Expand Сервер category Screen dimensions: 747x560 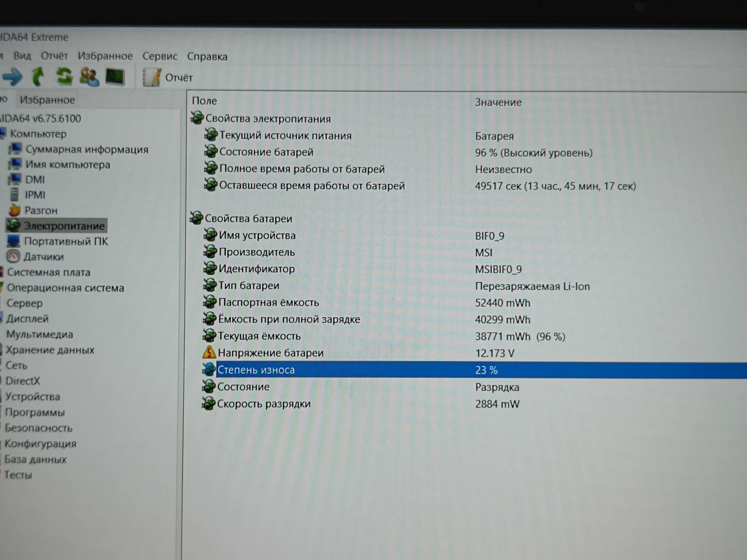click(25, 304)
